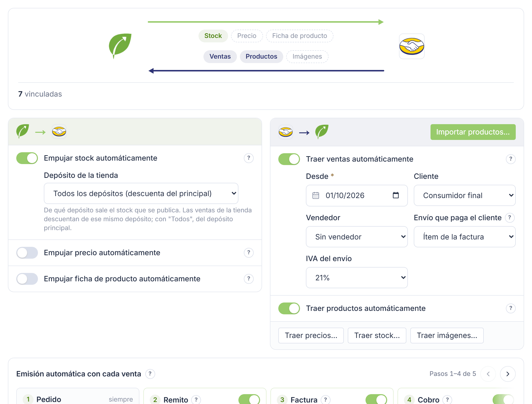Go to previous steps with left chevron

(488, 374)
